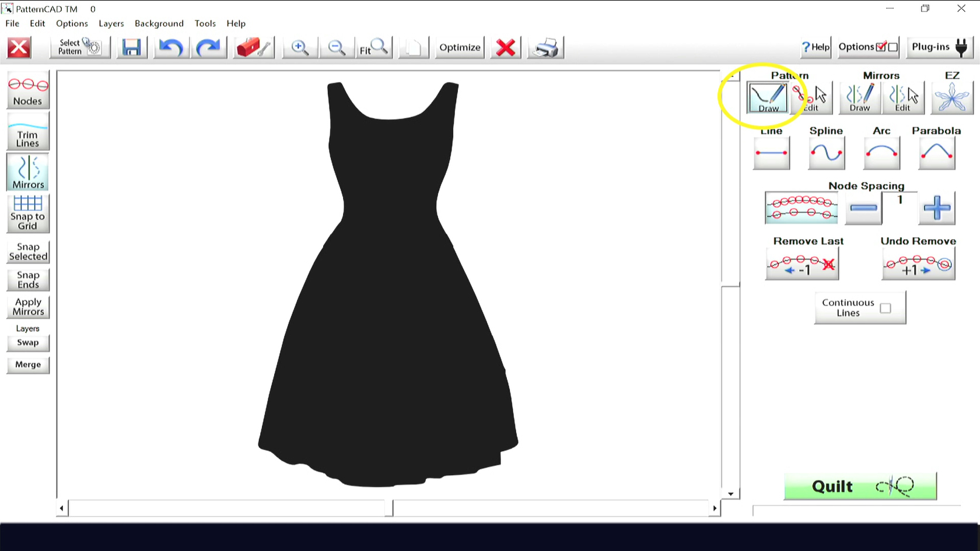Click the Remove Last node icon
The width and height of the screenshot is (980, 551).
(x=802, y=265)
